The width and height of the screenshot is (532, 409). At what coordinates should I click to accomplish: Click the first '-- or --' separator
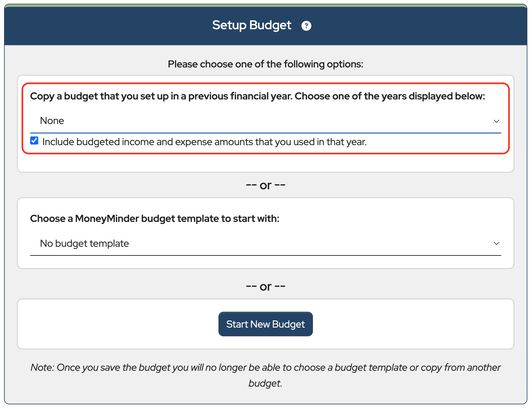coord(265,185)
